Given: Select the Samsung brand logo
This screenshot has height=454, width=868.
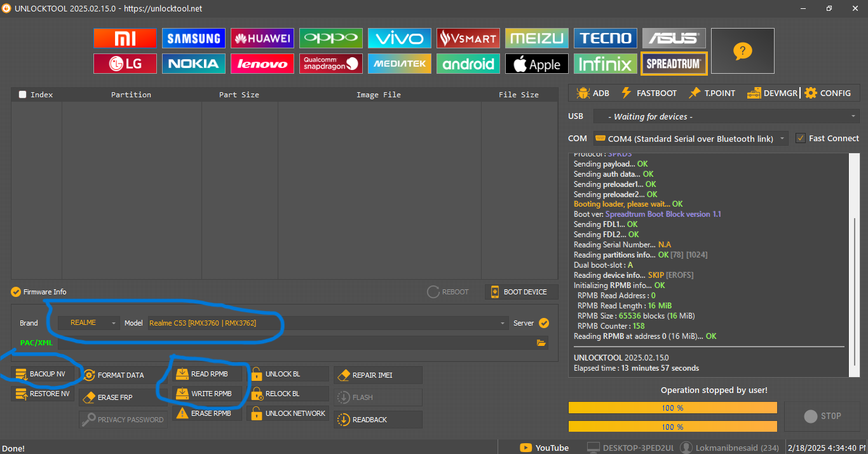Looking at the screenshot, I should (193, 38).
